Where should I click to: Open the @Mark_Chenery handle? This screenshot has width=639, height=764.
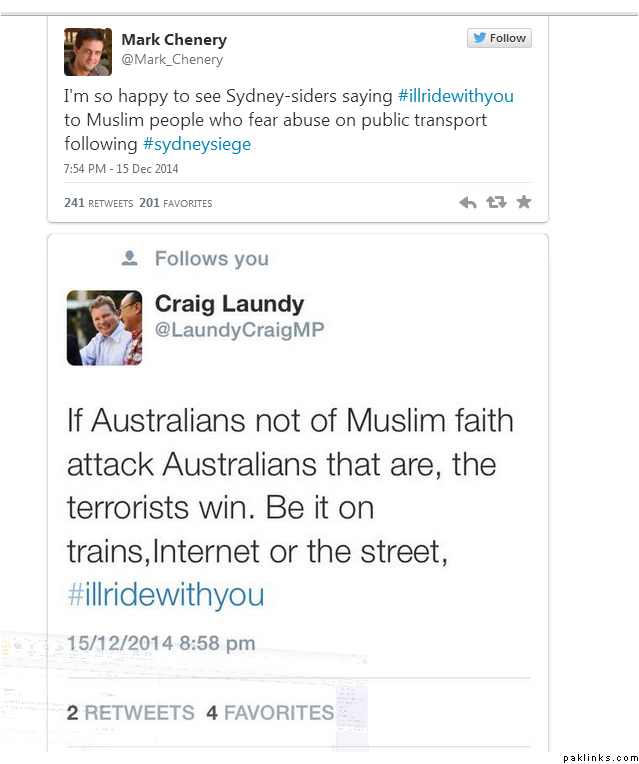coord(172,59)
